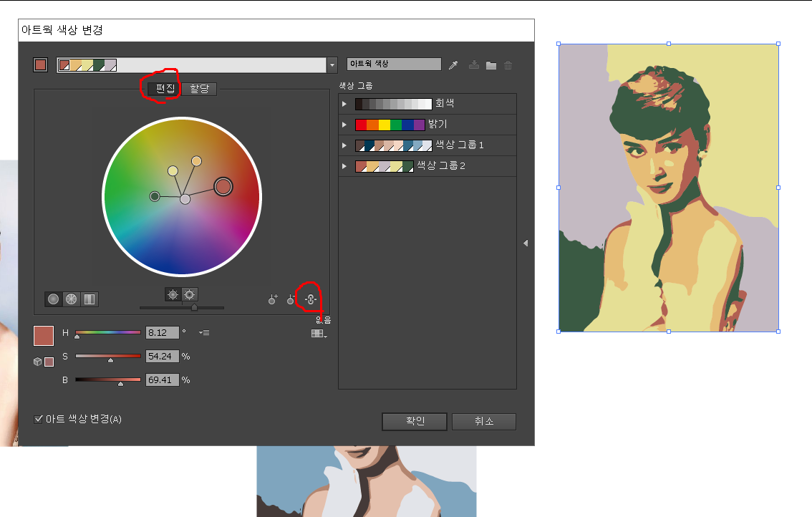
Task: Open the color mode menu beside H field
Action: tap(204, 332)
